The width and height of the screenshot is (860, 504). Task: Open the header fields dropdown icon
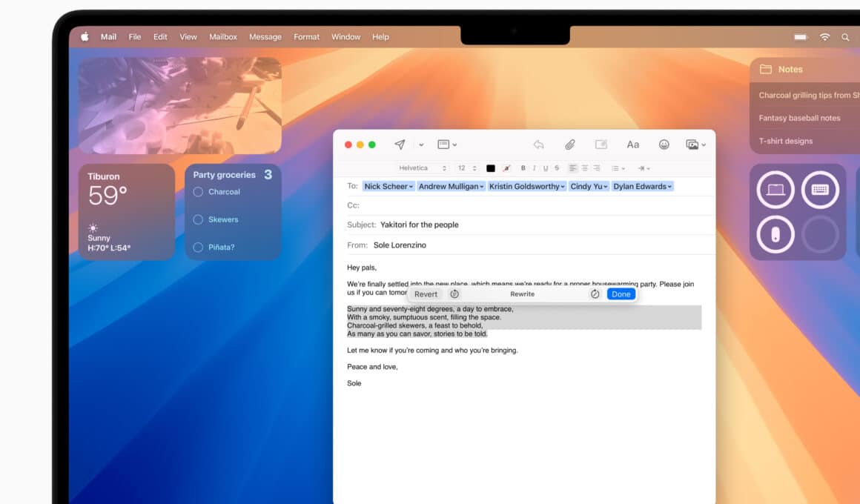coord(447,145)
